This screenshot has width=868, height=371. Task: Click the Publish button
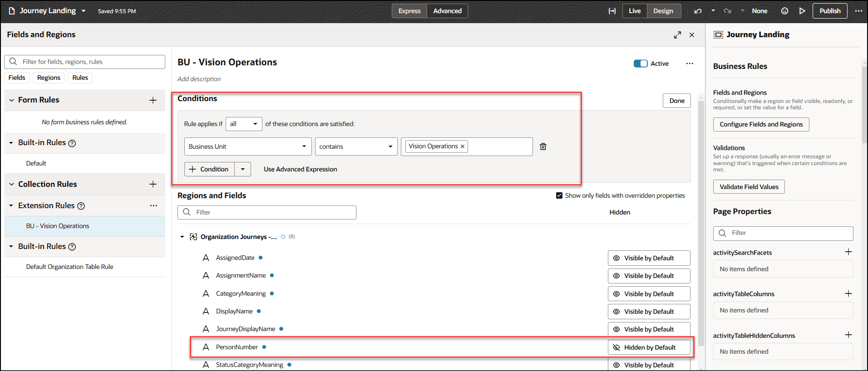pyautogui.click(x=830, y=11)
